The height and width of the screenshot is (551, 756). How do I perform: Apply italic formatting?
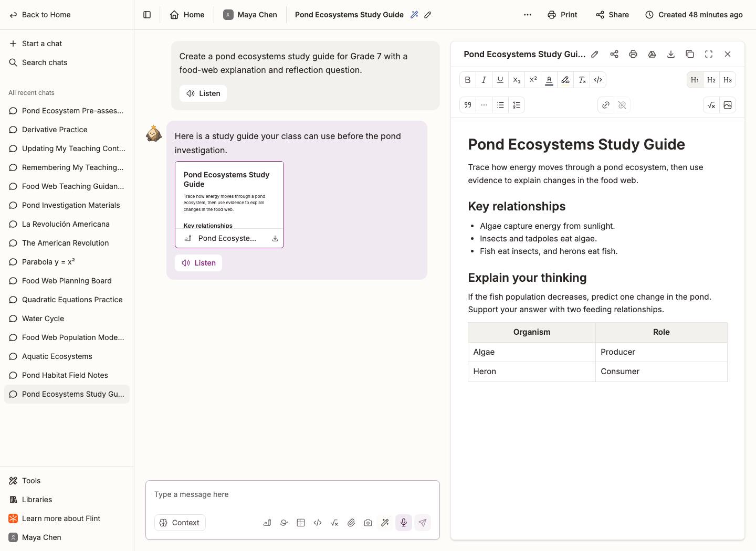484,80
